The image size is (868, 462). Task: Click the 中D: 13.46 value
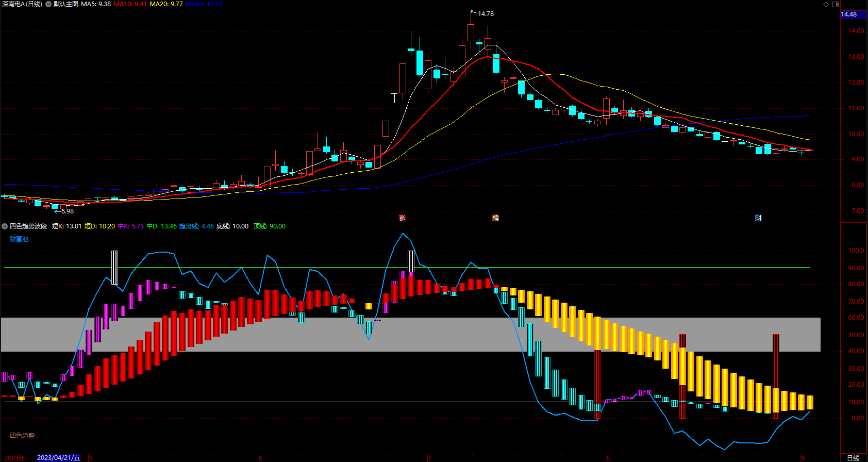click(x=161, y=226)
